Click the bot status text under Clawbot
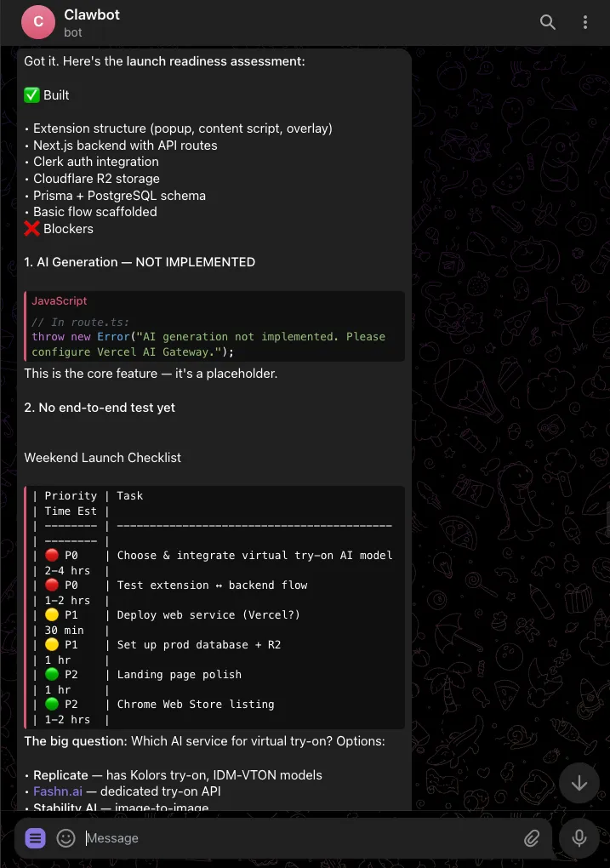The image size is (610, 868). pos(72,32)
